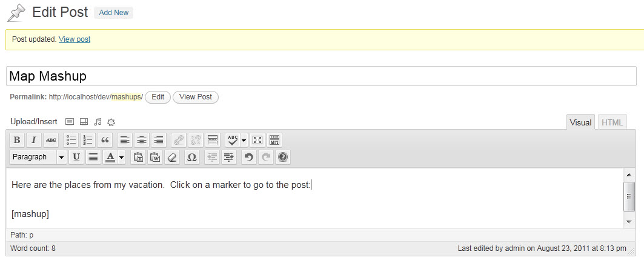
Task: Open the View post link
Action: click(75, 39)
